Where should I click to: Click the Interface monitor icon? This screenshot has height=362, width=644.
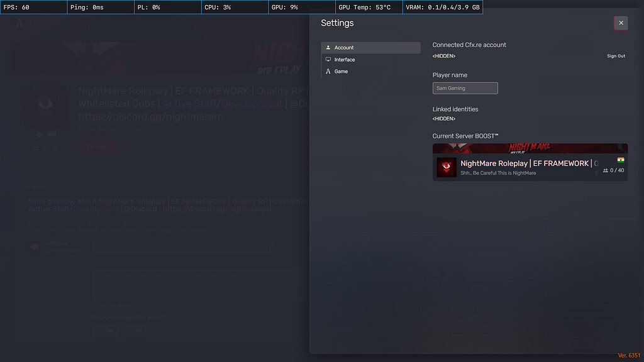pyautogui.click(x=328, y=60)
